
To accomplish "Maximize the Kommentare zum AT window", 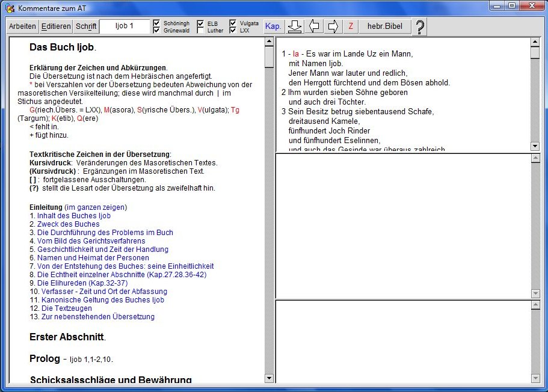I will pyautogui.click(x=512, y=6).
